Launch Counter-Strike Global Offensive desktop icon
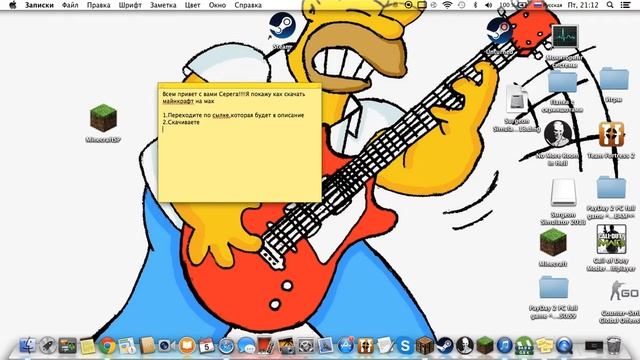 tap(624, 292)
